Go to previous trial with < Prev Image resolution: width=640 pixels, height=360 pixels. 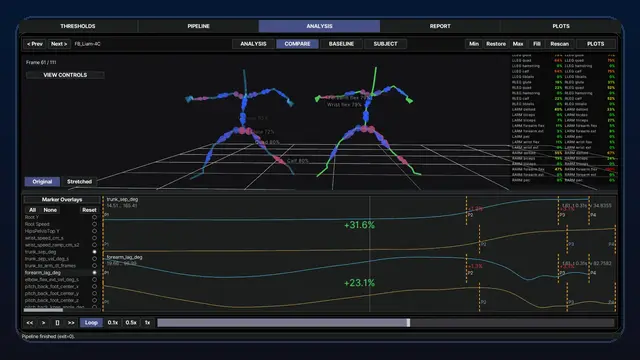[35, 44]
